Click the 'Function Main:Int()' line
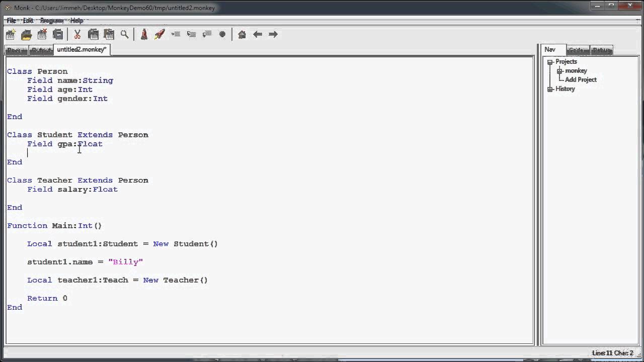This screenshot has width=644, height=362. point(54,226)
